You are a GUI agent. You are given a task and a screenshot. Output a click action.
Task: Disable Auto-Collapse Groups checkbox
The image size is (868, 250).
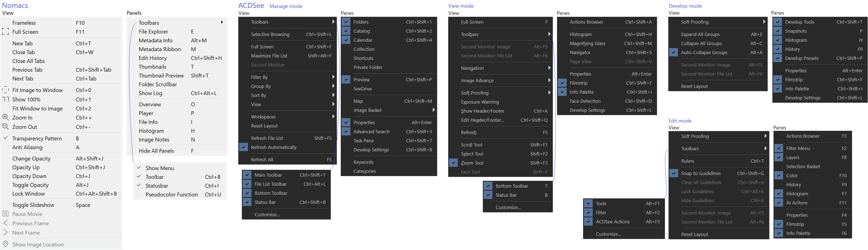(x=673, y=52)
